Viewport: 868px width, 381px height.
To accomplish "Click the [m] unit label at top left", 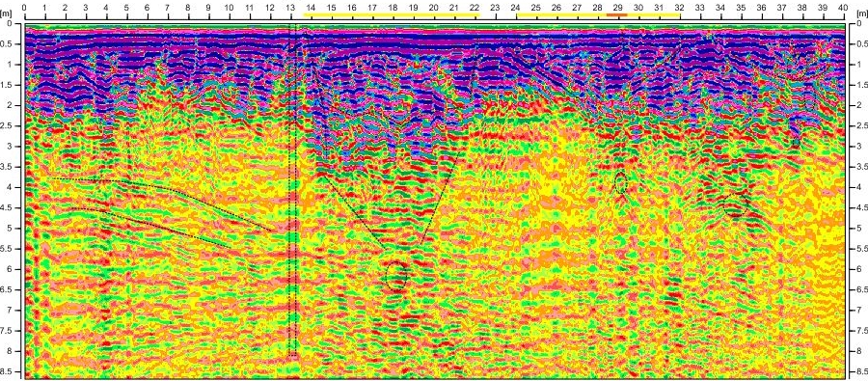I will 7,13.
